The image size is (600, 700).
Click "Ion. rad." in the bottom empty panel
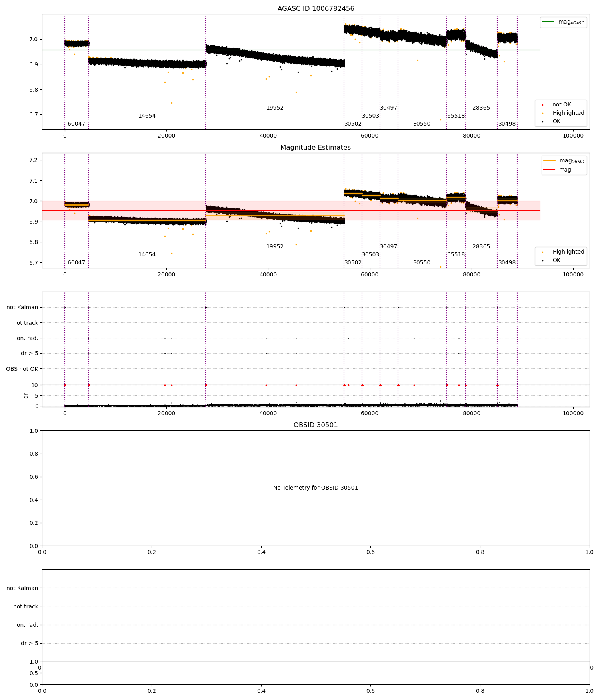pos(27,625)
